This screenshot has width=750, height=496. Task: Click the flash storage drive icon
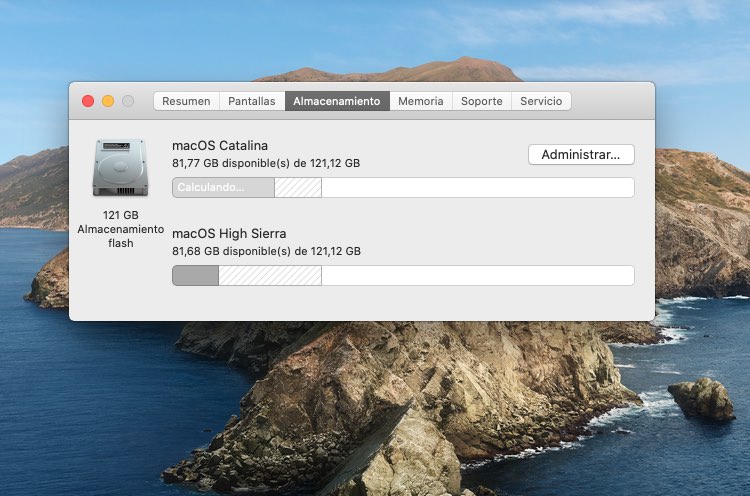tap(120, 167)
